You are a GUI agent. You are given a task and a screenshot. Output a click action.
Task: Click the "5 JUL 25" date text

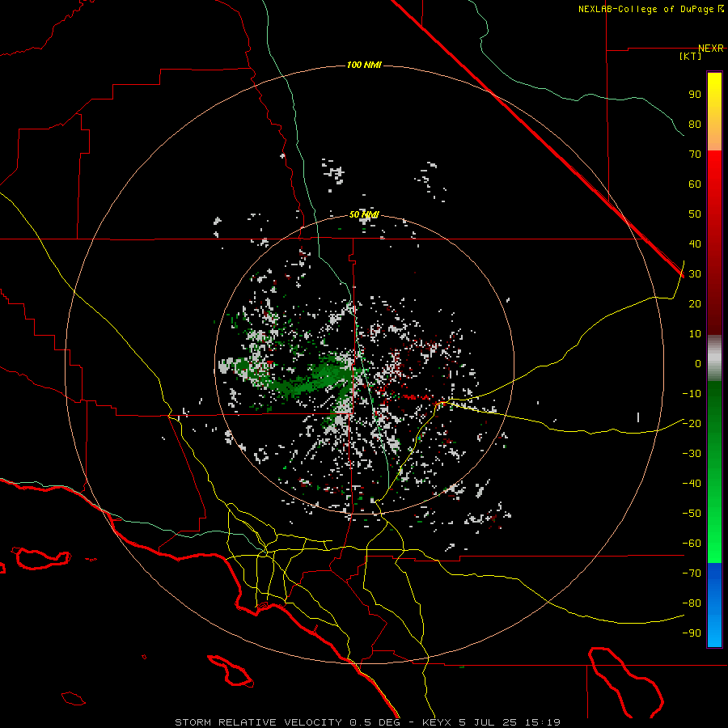click(x=488, y=722)
